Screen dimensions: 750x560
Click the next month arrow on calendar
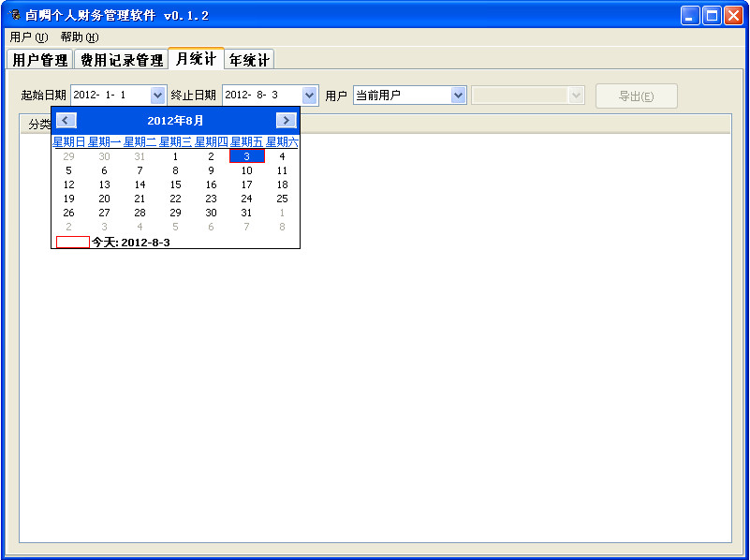[x=288, y=120]
